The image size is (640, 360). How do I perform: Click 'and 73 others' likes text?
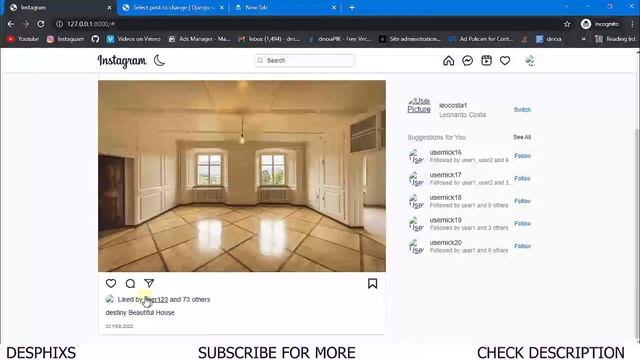click(190, 300)
